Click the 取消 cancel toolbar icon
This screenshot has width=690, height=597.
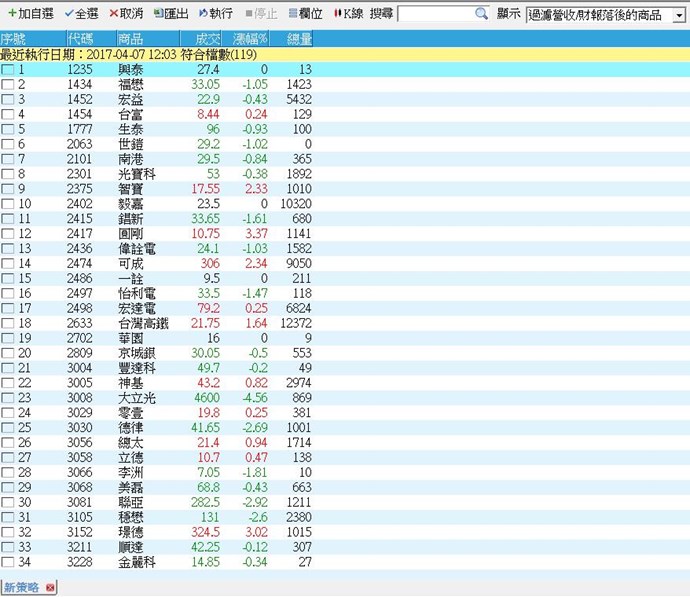(114, 14)
